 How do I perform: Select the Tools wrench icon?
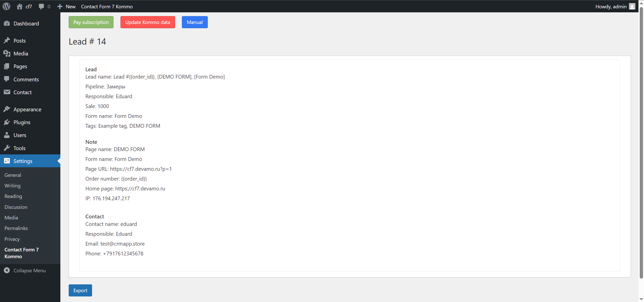coord(7,148)
